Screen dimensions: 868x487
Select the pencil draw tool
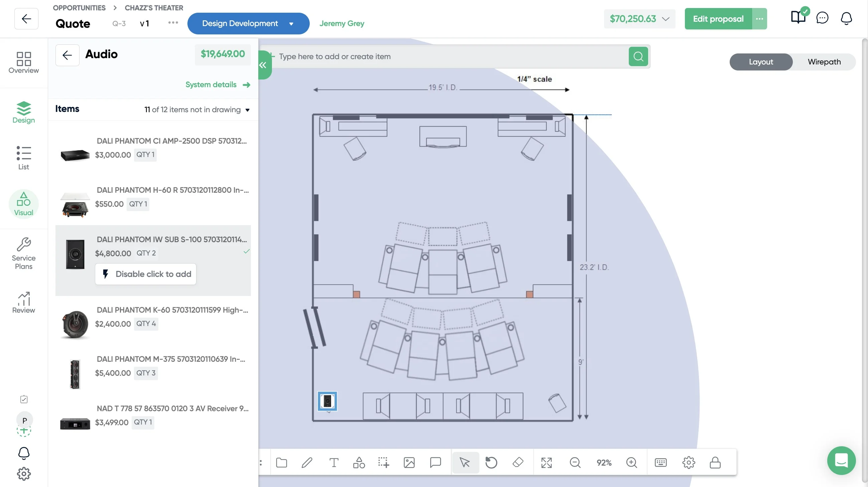(x=307, y=463)
